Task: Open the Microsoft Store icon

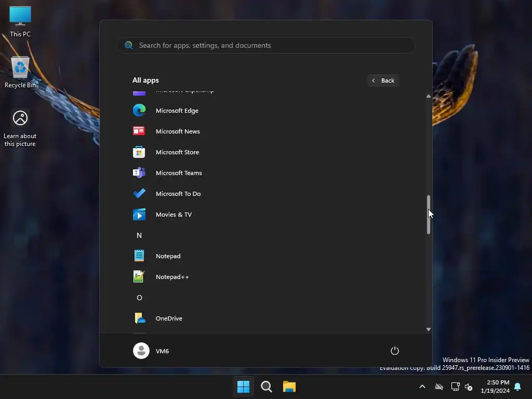Action: 139,152
